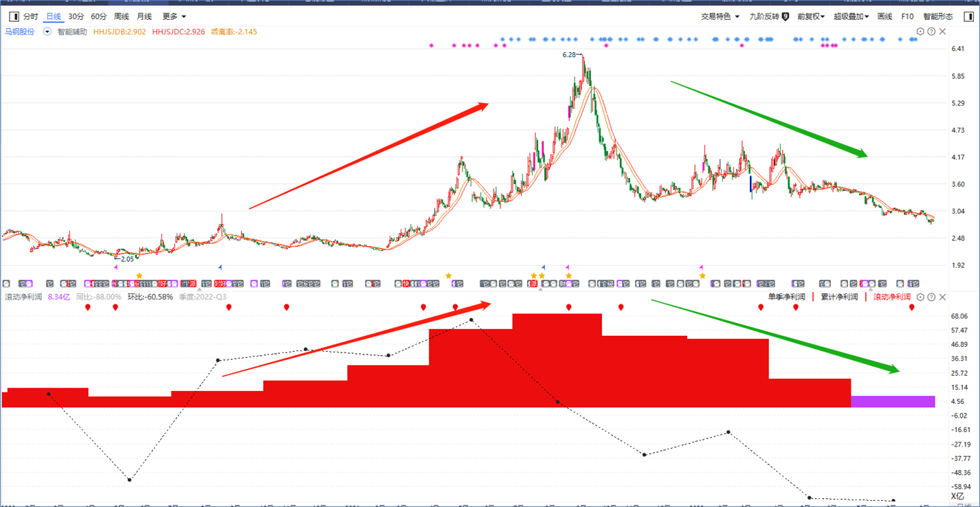Open settings hexagon icon of main price chart

point(921,32)
